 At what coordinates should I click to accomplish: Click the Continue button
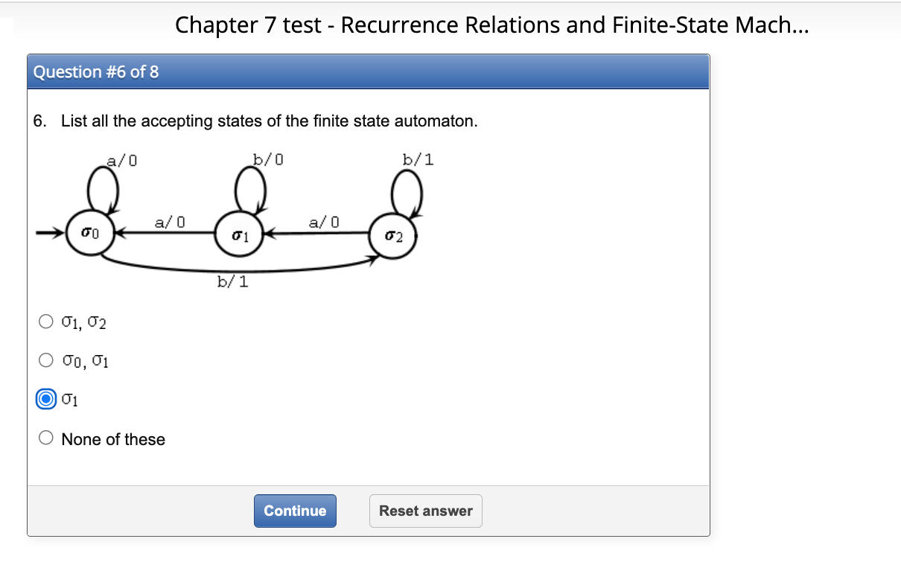(x=295, y=511)
